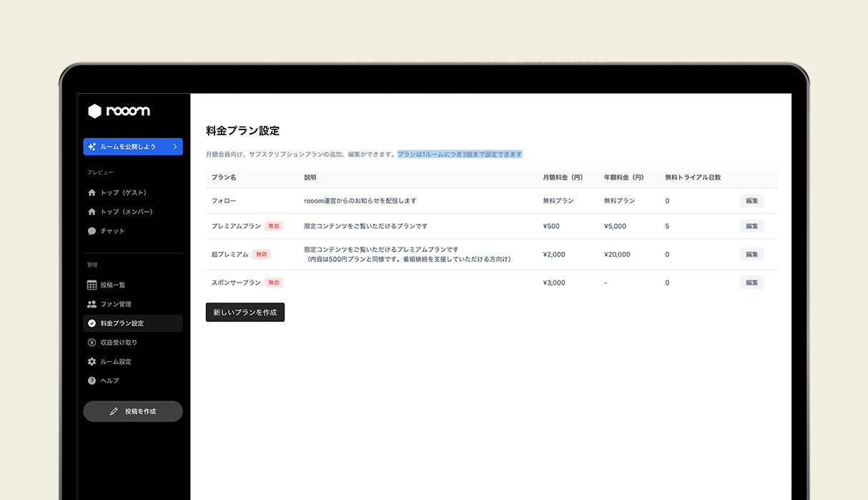Click the 新しいプランを作成 button
The height and width of the screenshot is (500, 868).
tap(245, 312)
